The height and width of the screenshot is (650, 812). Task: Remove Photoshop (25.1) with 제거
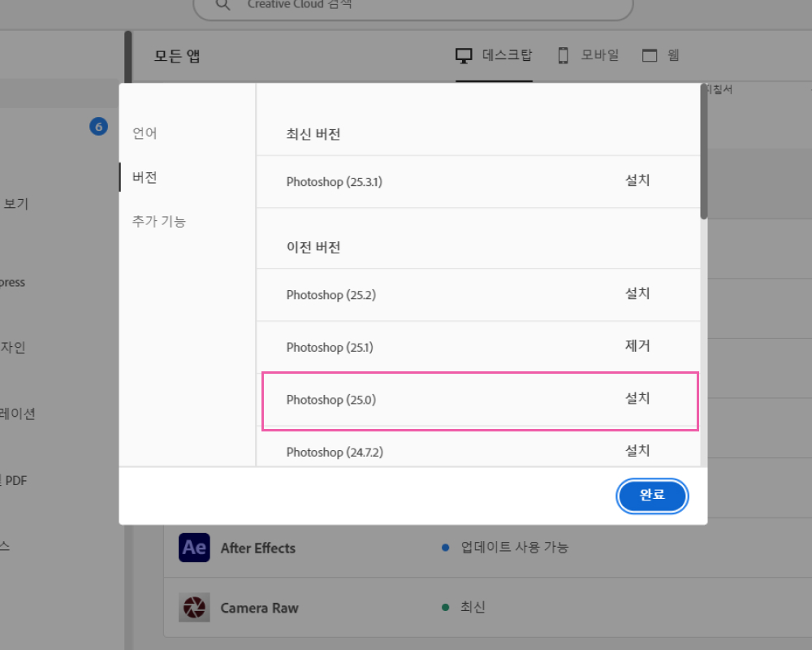click(x=637, y=346)
